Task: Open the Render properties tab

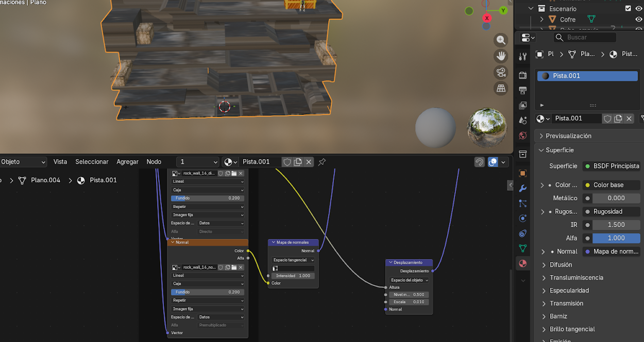Action: coord(523,76)
